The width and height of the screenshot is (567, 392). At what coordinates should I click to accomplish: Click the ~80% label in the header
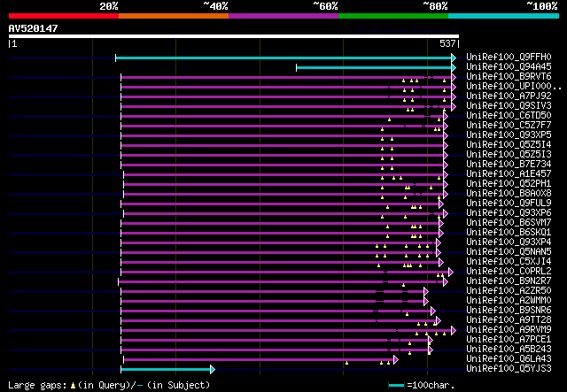435,6
